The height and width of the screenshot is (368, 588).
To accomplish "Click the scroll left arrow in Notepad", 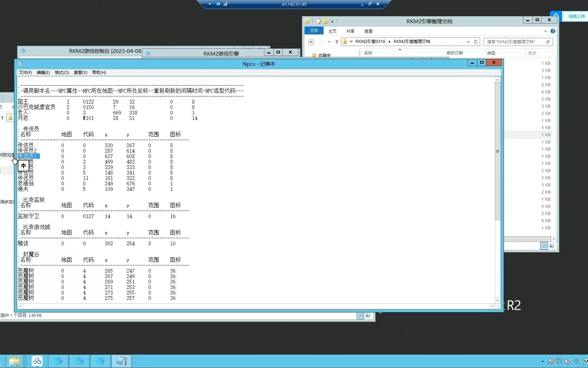I will point(20,306).
